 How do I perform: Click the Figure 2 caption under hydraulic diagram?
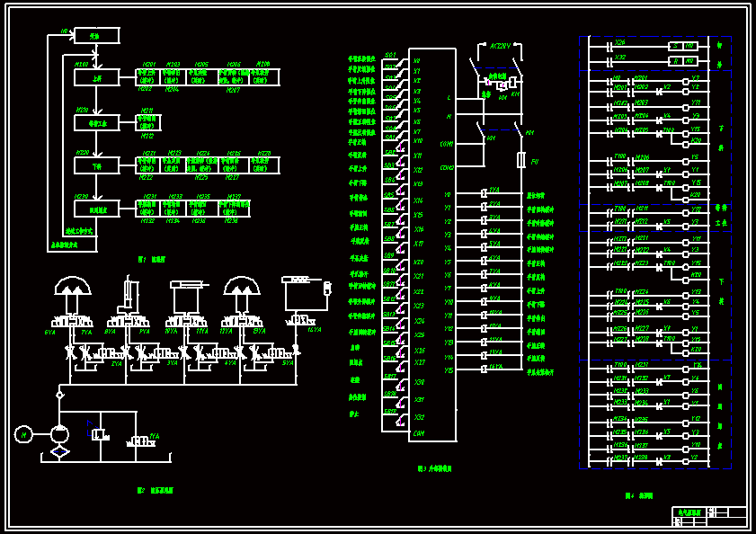[x=156, y=491]
